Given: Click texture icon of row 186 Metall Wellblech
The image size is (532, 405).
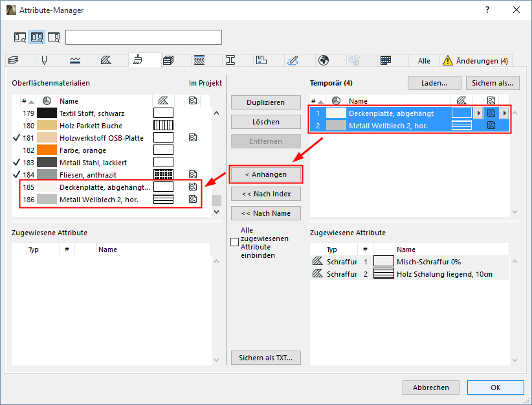Looking at the screenshot, I should coord(193,199).
